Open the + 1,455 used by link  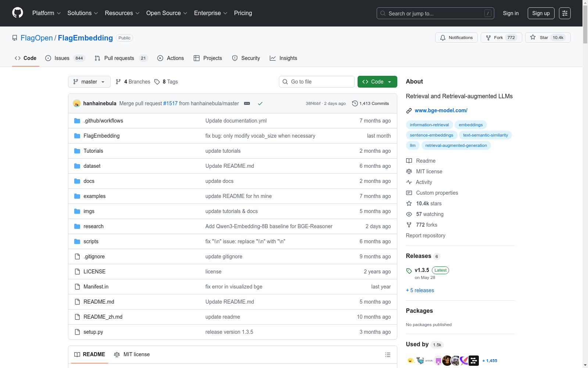pyautogui.click(x=490, y=361)
